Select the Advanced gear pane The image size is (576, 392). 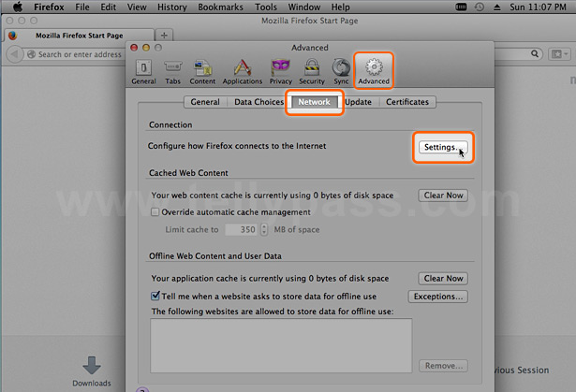[374, 72]
